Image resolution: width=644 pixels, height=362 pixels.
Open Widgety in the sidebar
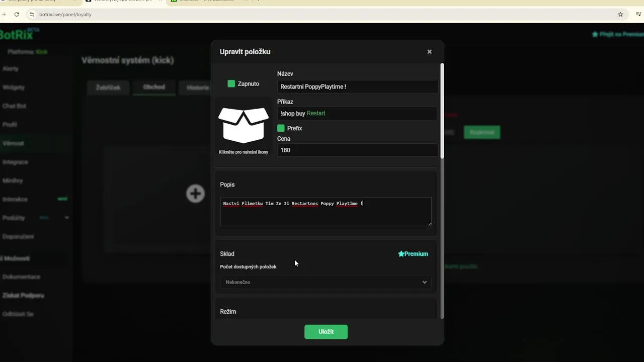click(x=14, y=87)
